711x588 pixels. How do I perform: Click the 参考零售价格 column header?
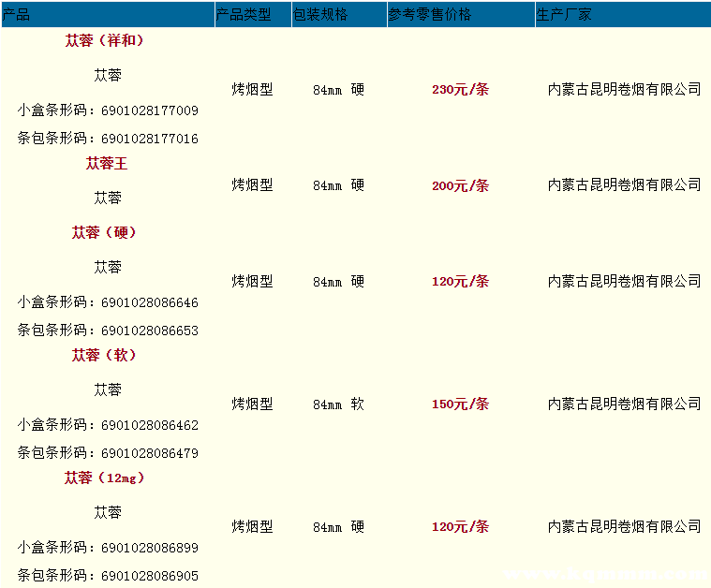[461, 14]
